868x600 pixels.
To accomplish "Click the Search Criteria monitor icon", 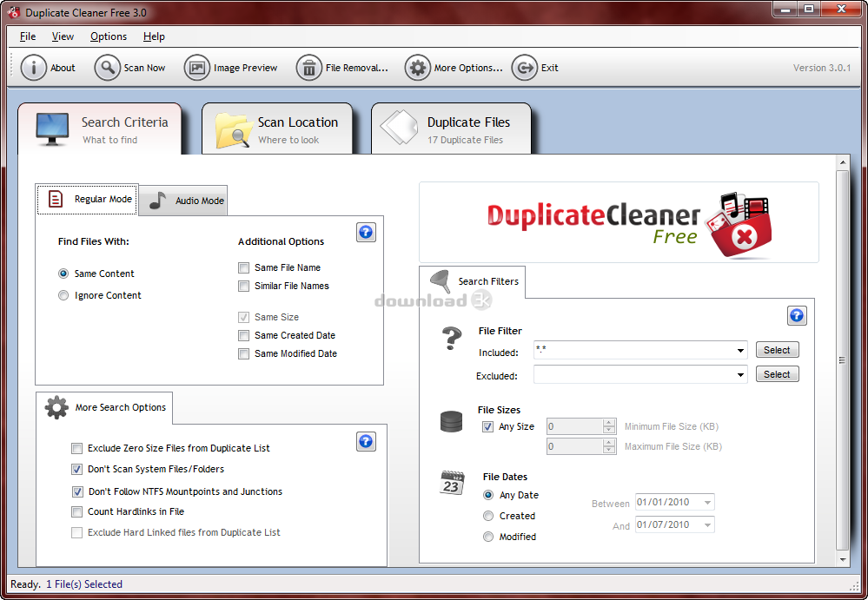I will click(53, 129).
